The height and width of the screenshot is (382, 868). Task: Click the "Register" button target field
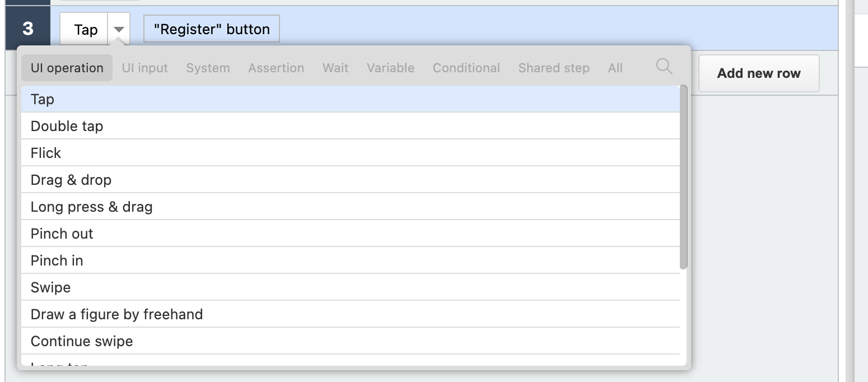[212, 29]
